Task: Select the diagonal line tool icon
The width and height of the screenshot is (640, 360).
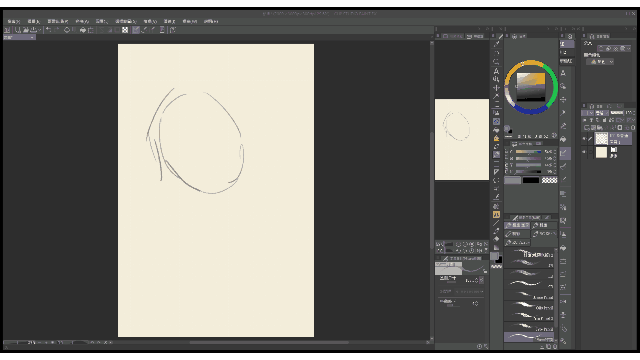Action: [x=496, y=223]
